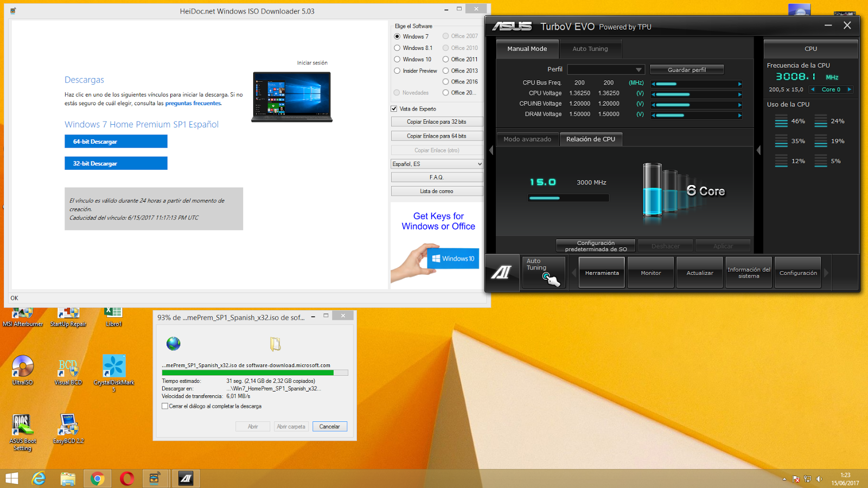
Task: Show hidden system tray icons
Action: tap(784, 479)
